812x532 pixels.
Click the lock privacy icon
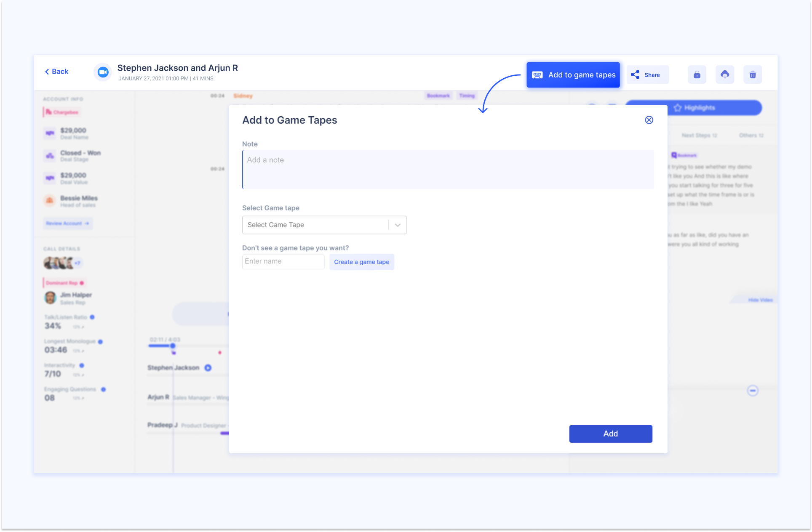click(x=697, y=75)
